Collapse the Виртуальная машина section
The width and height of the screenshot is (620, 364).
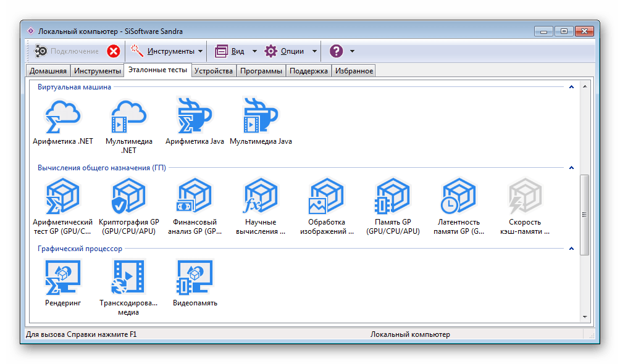pyautogui.click(x=571, y=87)
